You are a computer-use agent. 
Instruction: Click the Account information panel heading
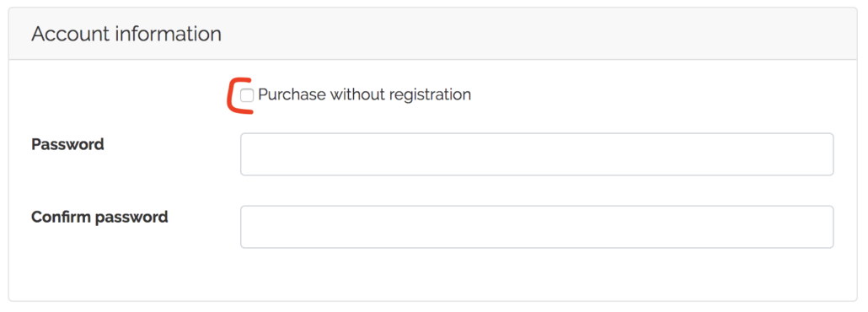[x=126, y=34]
